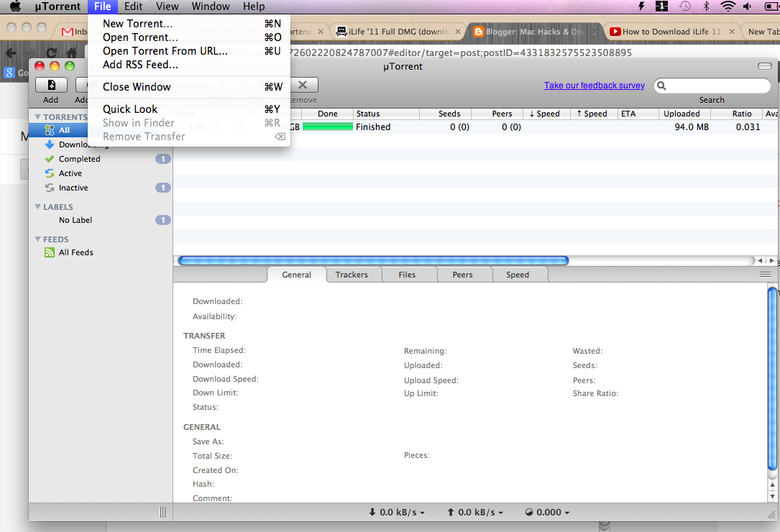
Task: Select the No Label sidebar row
Action: [x=101, y=220]
